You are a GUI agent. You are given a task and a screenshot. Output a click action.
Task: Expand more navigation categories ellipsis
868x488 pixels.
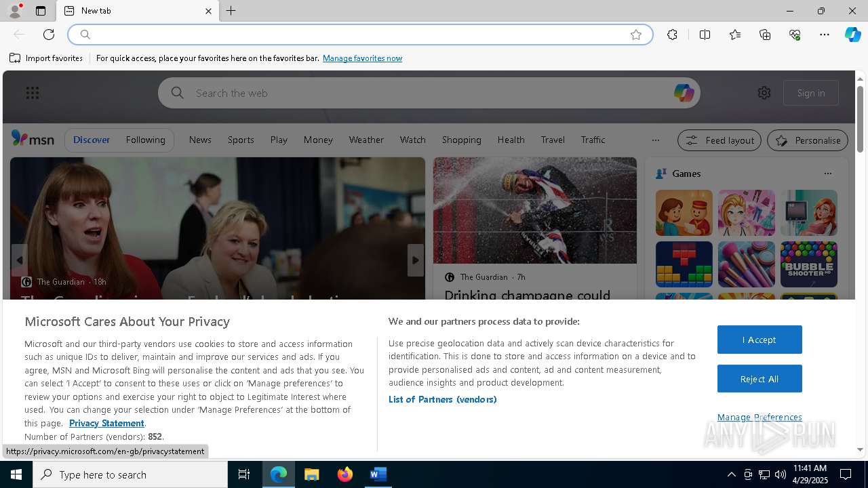(x=655, y=140)
